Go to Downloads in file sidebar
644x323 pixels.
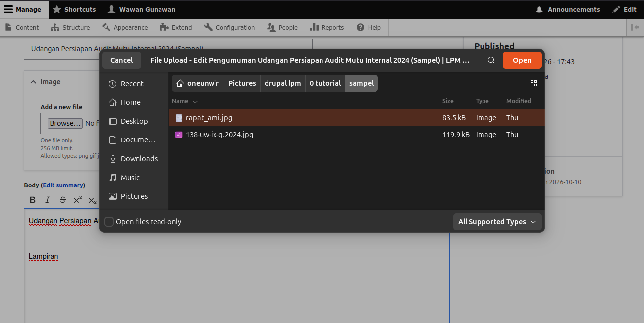pos(134,159)
